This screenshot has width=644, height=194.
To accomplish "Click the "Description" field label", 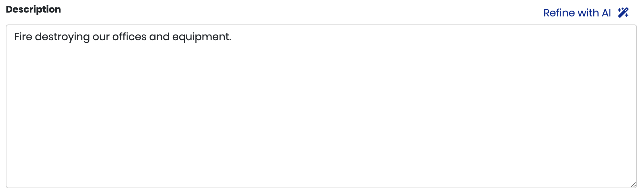I will tap(33, 9).
